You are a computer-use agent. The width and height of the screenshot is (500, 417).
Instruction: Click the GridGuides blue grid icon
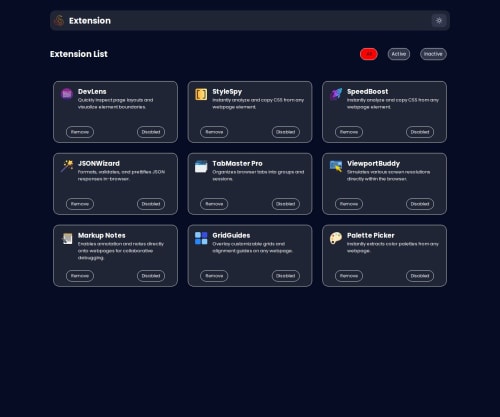click(201, 238)
